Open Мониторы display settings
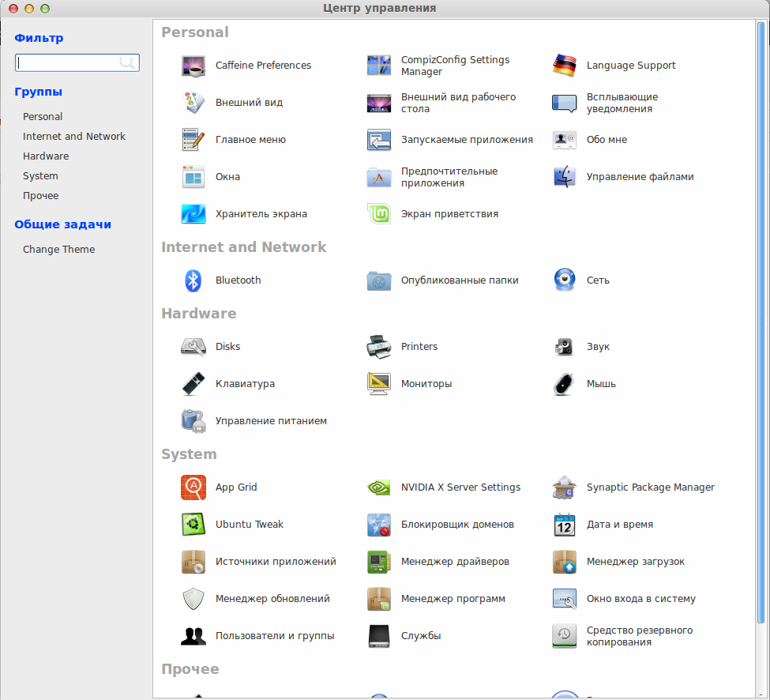This screenshot has height=700, width=770. tap(378, 384)
